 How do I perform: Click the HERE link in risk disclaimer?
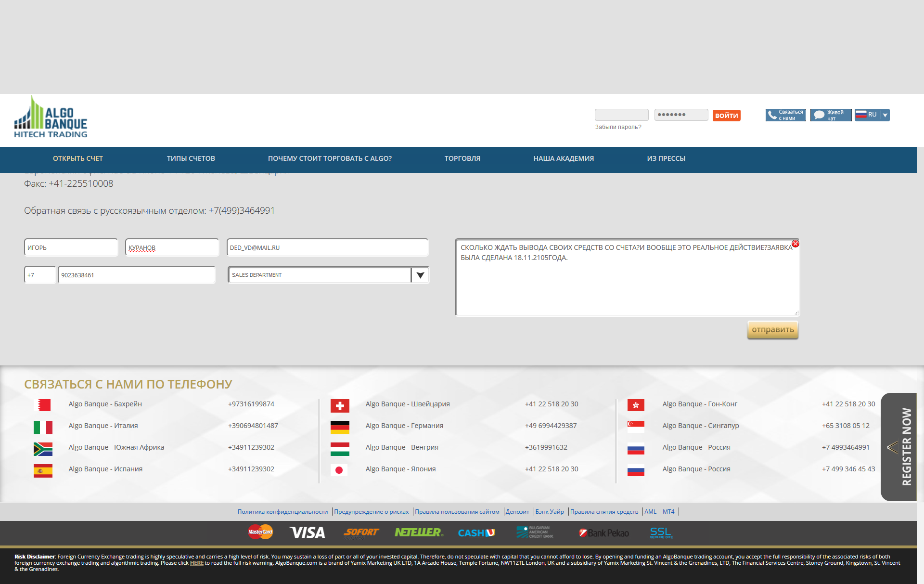tap(196, 563)
